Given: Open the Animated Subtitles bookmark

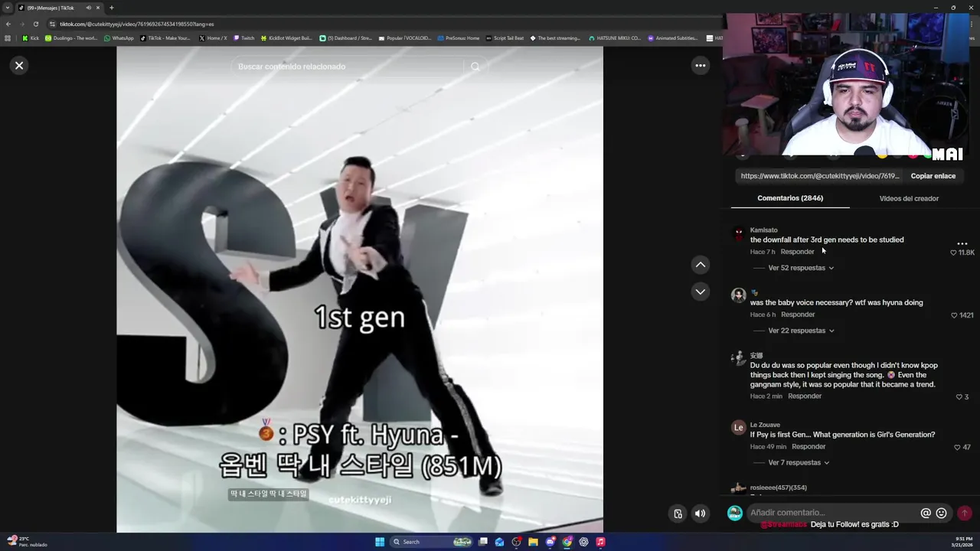Looking at the screenshot, I should click(673, 38).
